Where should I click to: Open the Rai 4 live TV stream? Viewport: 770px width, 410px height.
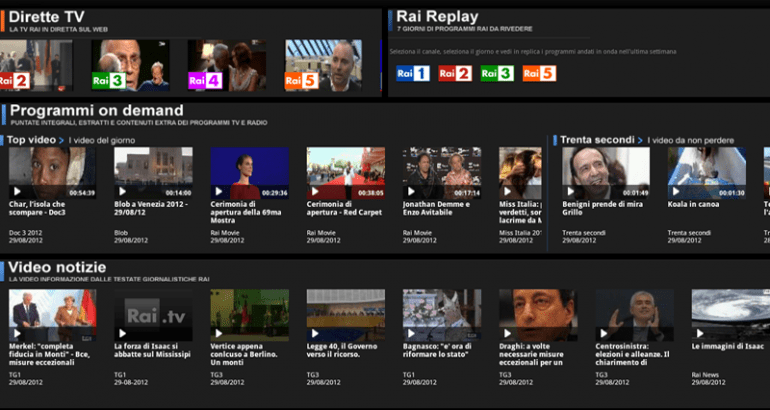[226, 65]
